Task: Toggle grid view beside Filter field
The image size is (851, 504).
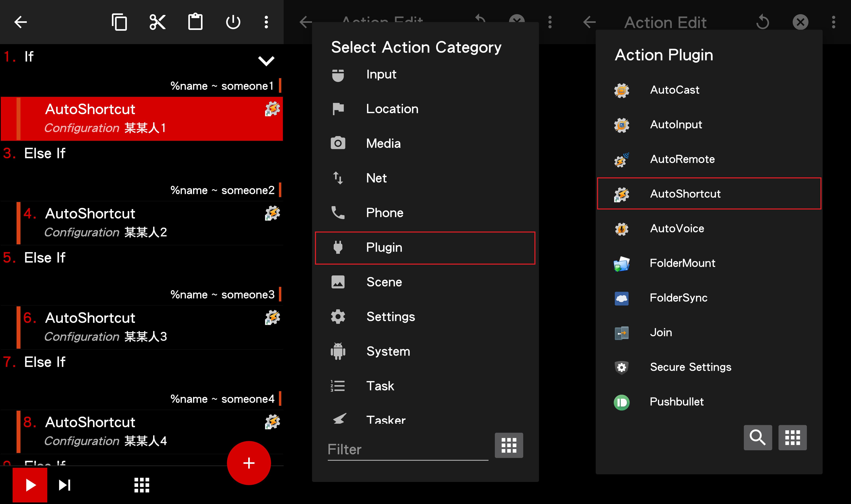Action: tap(509, 445)
